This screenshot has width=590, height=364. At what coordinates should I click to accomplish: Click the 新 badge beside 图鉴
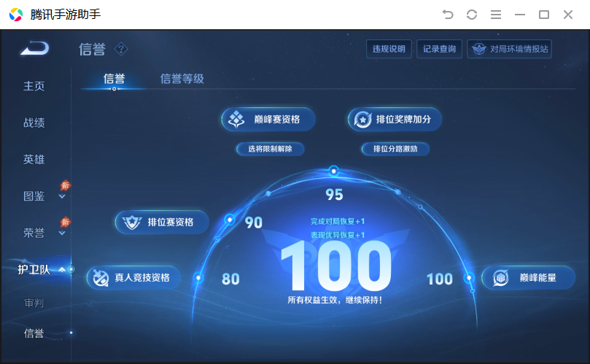tap(66, 185)
